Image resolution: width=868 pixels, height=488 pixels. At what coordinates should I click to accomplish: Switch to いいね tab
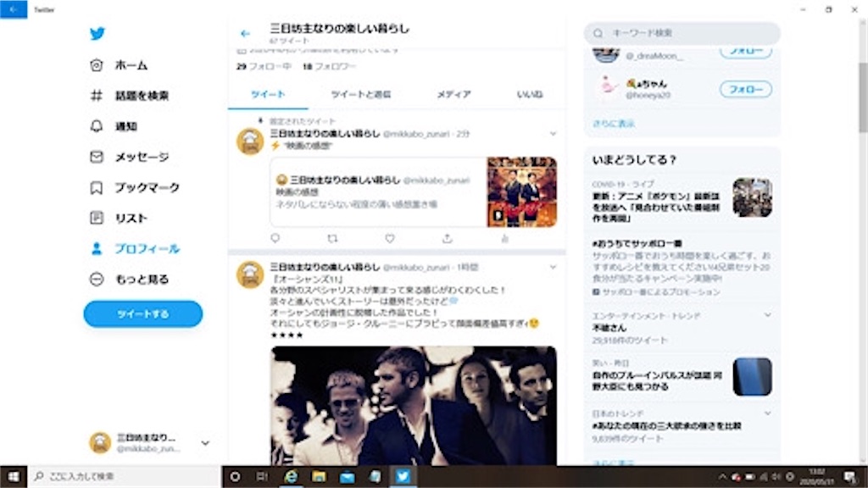tap(530, 95)
